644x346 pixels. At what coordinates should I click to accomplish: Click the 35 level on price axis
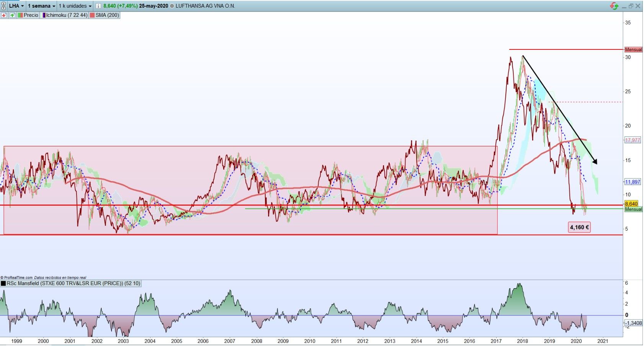pyautogui.click(x=628, y=23)
